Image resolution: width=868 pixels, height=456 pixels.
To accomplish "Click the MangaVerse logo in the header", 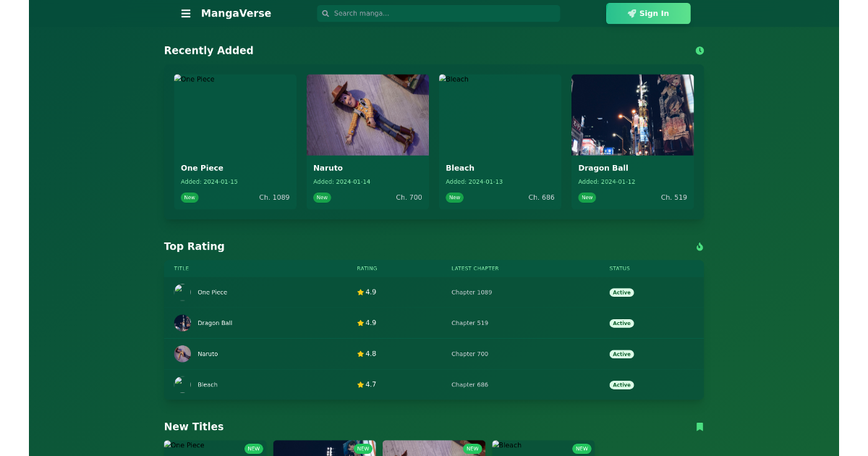I will tap(236, 13).
